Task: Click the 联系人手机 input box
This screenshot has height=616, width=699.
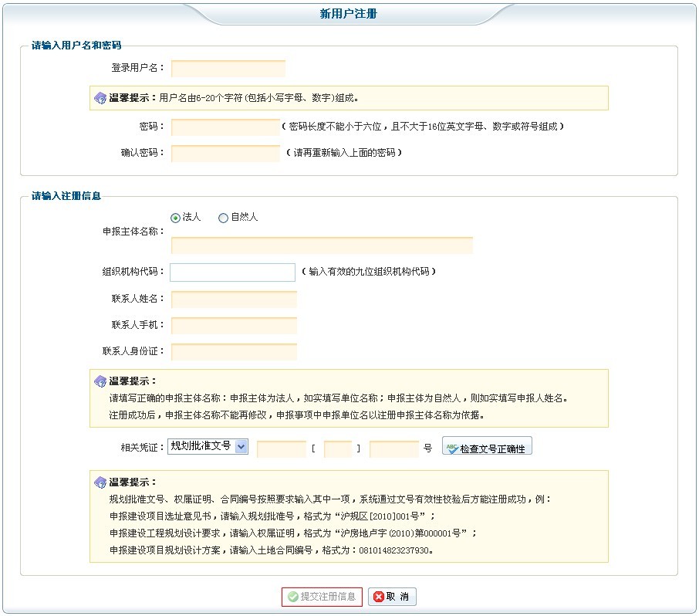Action: click(233, 326)
